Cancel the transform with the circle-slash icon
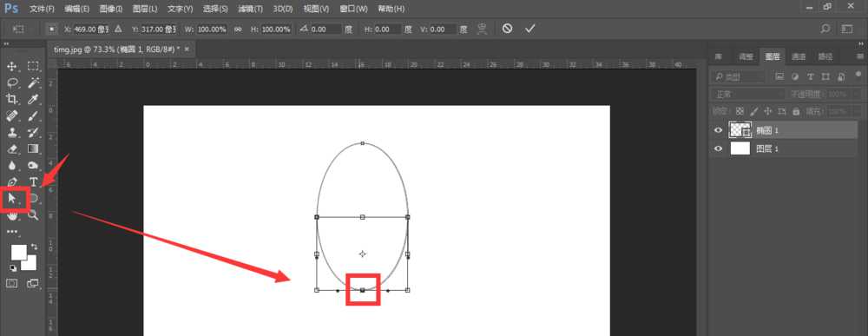The image size is (868, 336). (507, 29)
